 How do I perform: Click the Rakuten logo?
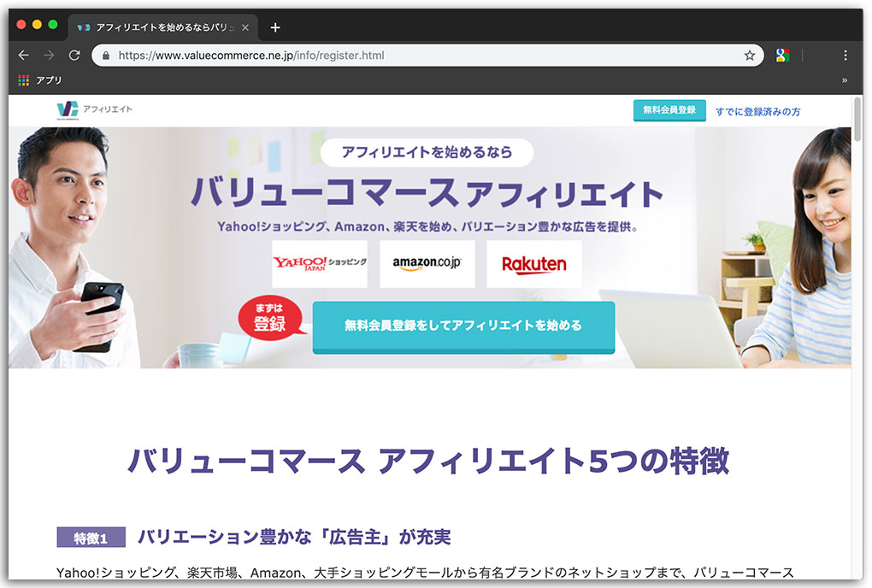tap(533, 263)
